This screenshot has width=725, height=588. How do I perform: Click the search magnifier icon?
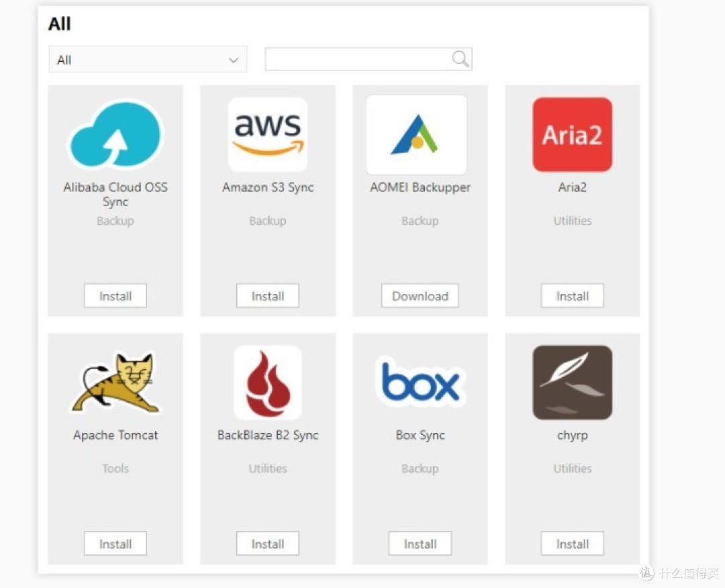[x=460, y=58]
